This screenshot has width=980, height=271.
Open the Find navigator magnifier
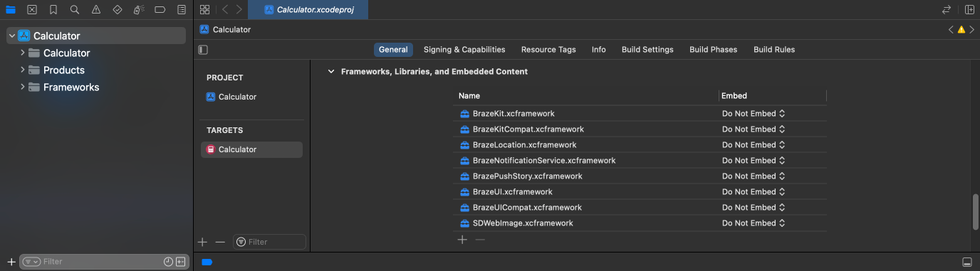(x=75, y=10)
